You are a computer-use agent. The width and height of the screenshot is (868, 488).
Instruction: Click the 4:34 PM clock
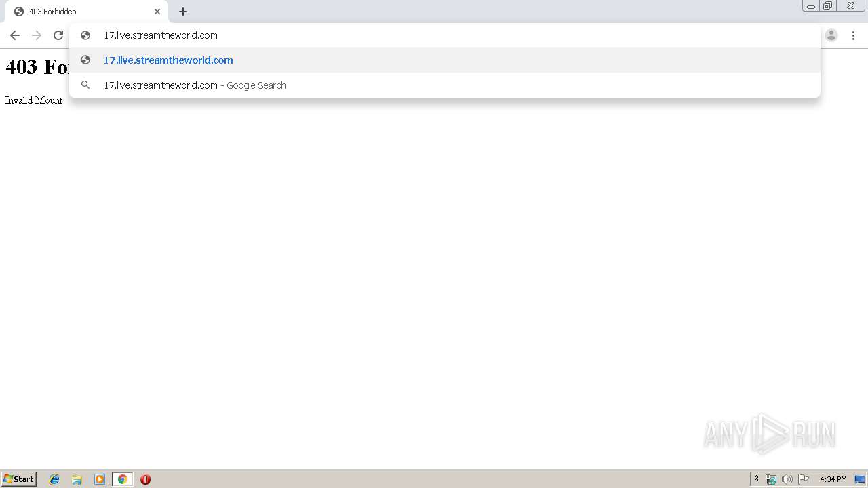833,479
